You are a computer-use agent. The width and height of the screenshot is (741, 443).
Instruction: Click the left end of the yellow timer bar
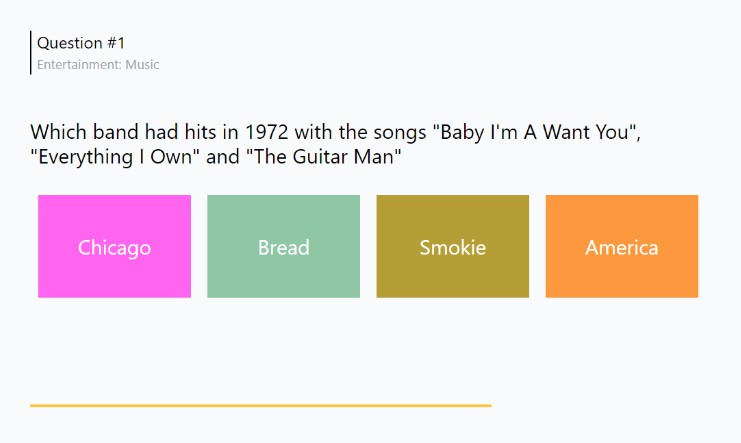pyautogui.click(x=33, y=405)
